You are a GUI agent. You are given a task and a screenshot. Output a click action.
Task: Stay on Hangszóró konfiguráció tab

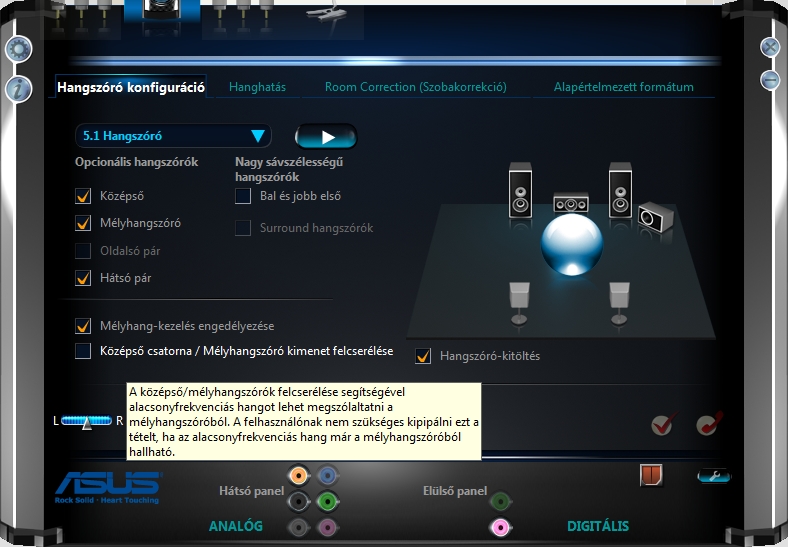pos(131,87)
